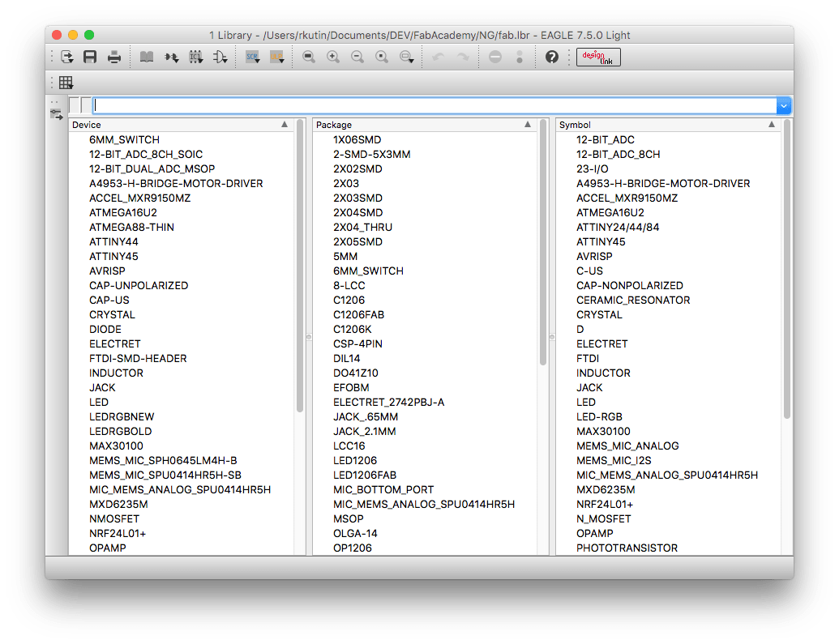Select symbol 12-BIT_ADC
This screenshot has width=839, height=644.
point(606,139)
